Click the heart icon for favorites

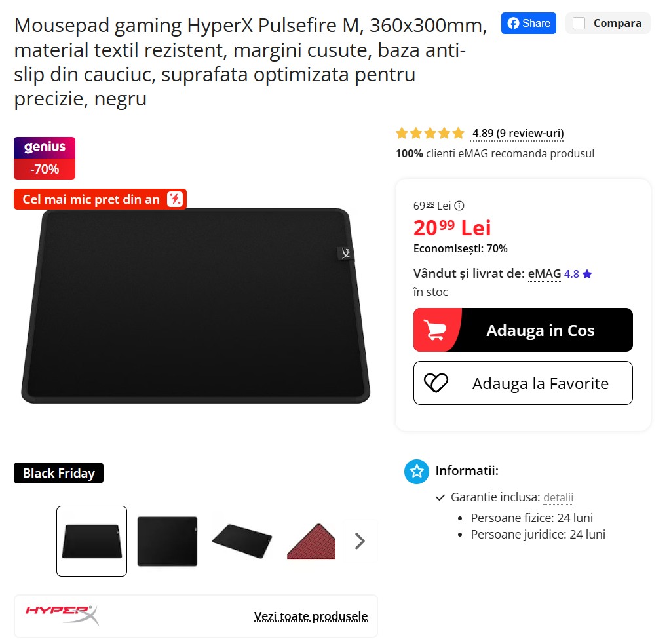(x=436, y=383)
